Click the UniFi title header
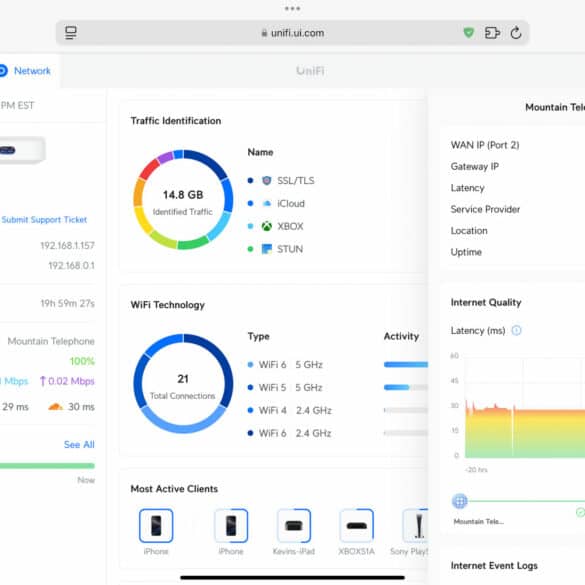 tap(310, 71)
